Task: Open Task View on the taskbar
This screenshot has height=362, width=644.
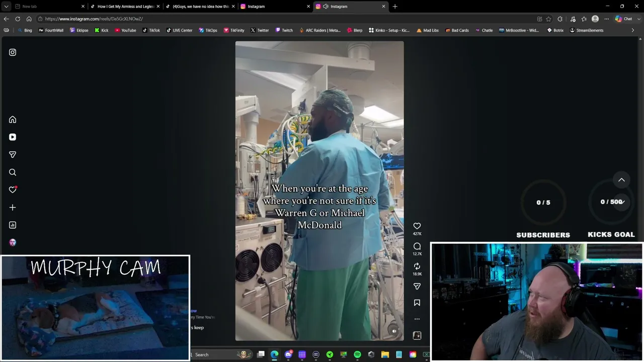Action: pyautogui.click(x=261, y=354)
